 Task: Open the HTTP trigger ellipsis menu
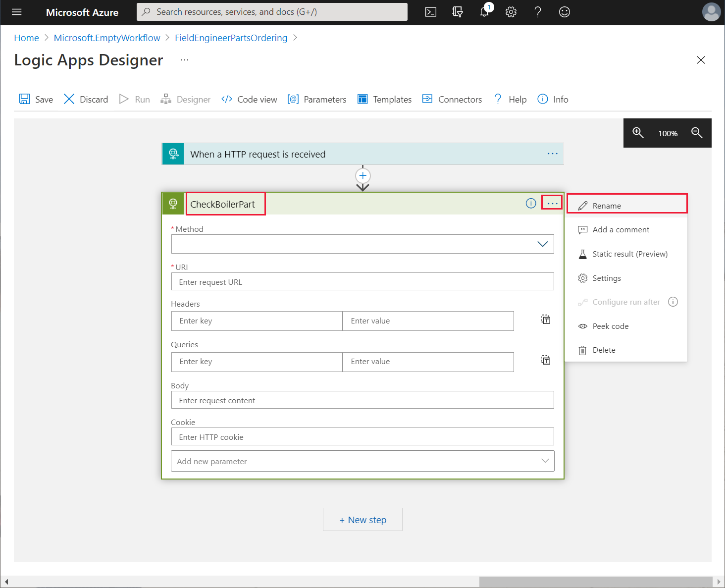click(x=552, y=154)
